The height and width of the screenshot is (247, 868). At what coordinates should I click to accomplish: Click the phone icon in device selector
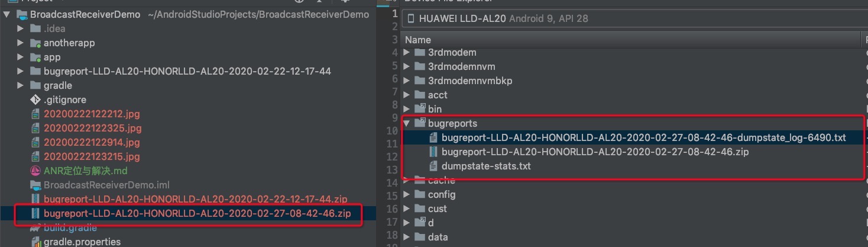click(x=411, y=18)
